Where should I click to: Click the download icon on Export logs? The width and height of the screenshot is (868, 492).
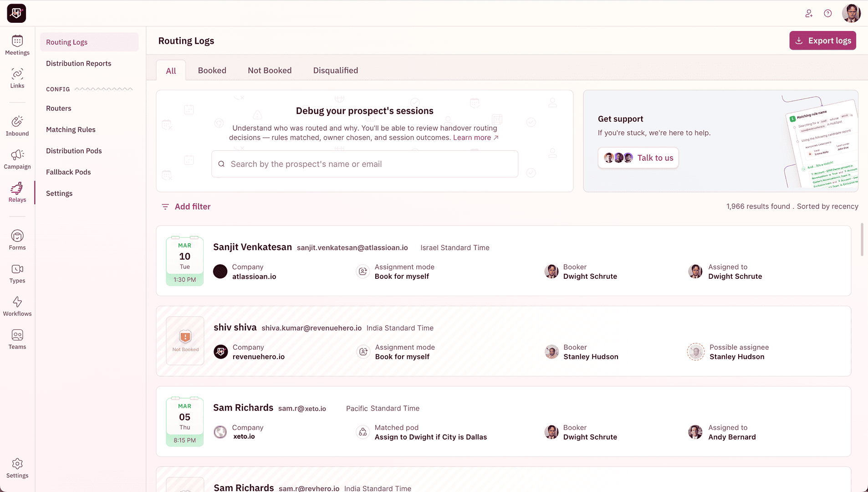click(799, 41)
